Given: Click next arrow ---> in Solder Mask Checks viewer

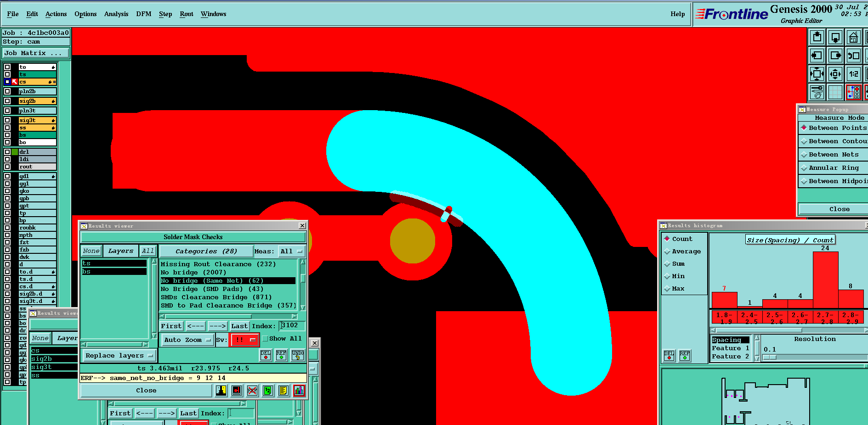Looking at the screenshot, I should click(218, 326).
